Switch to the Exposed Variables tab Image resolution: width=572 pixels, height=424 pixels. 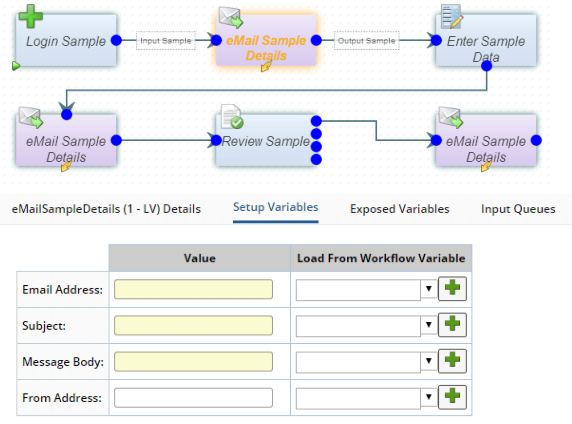[x=399, y=209]
